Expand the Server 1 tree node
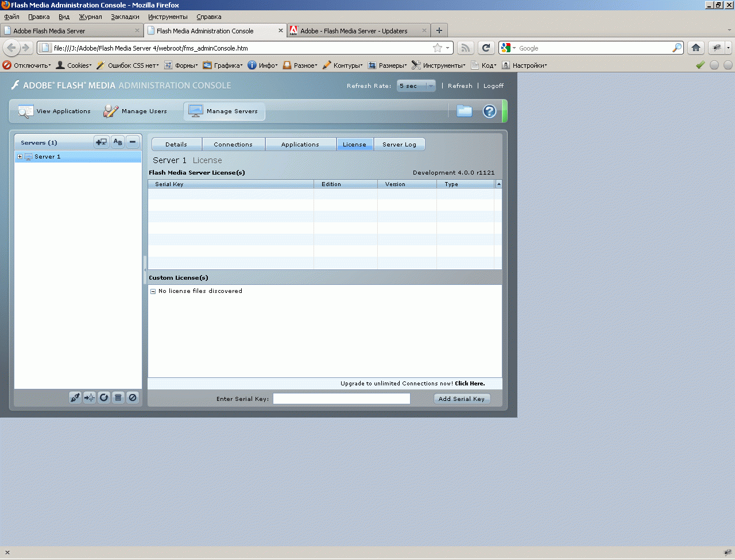The width and height of the screenshot is (735, 560). (20, 156)
